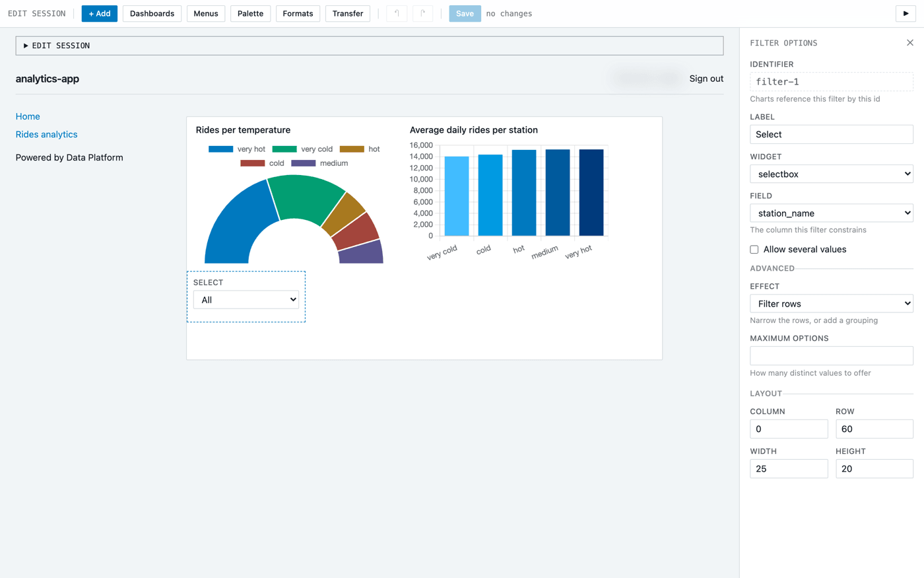
Task: Expand the Edit Session disclosure triangle
Action: tap(26, 46)
